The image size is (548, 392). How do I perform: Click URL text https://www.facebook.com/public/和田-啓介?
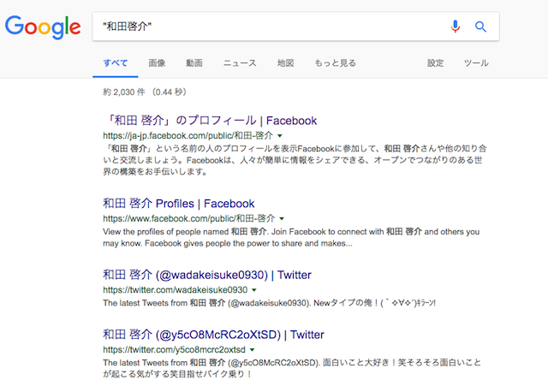coord(189,219)
